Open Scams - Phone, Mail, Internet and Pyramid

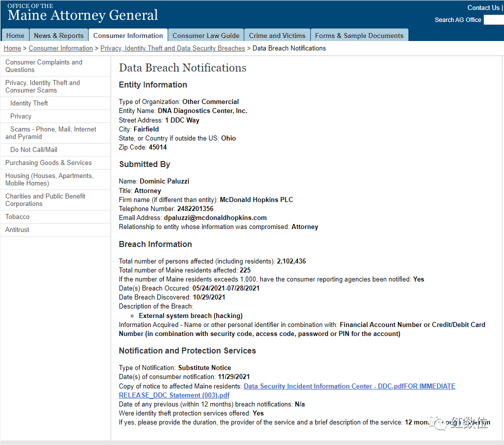[56, 133]
